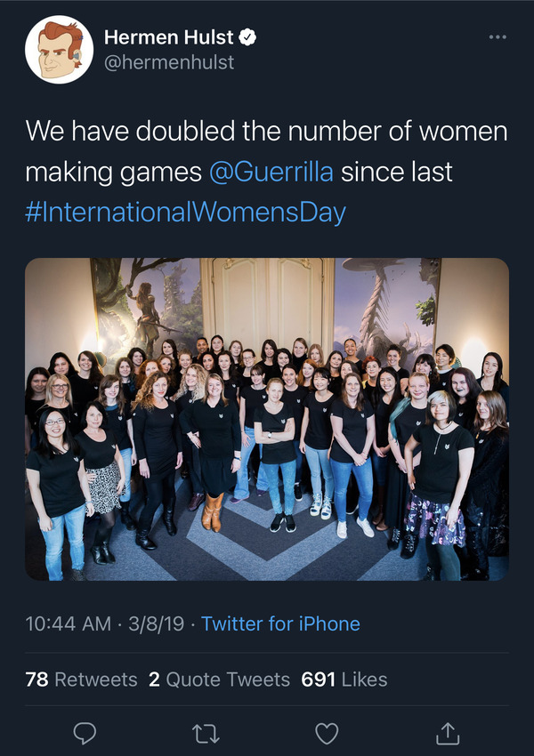Like the tweet with the heart icon

point(328,732)
